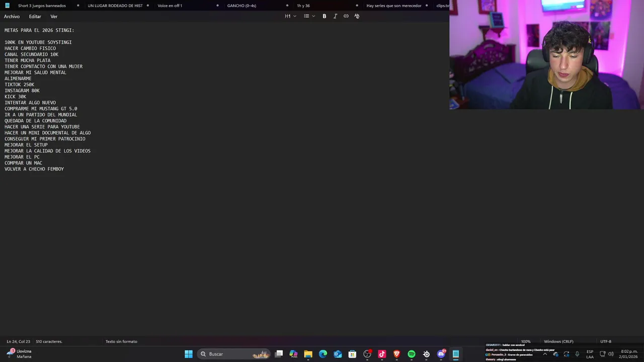This screenshot has width=644, height=362.
Task: Switch ESP LAA keyboard language indicator
Action: click(x=590, y=354)
